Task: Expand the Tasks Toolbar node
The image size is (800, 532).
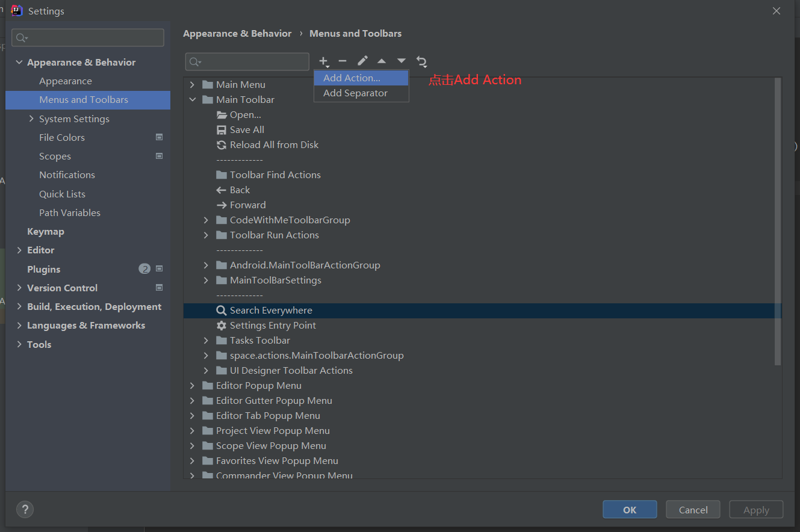Action: 206,341
